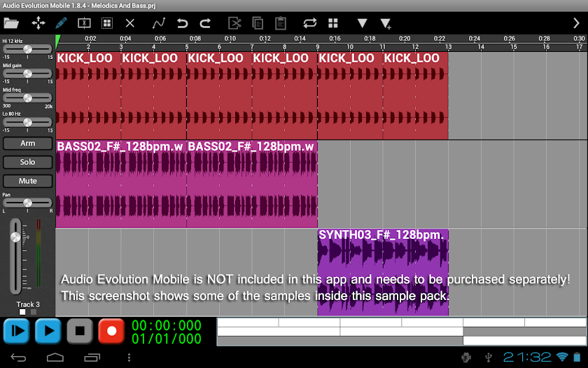Click the 0:24 time mark on ruler
The width and height of the screenshot is (588, 368).
(475, 39)
